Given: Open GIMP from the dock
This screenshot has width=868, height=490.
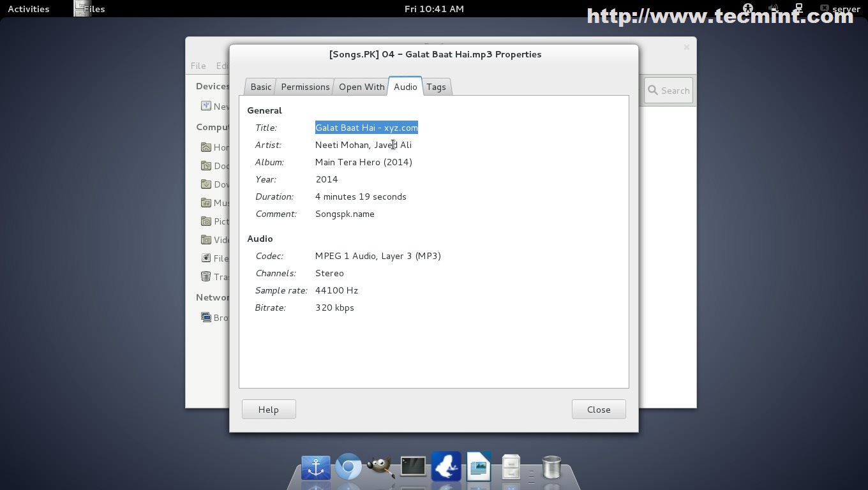Looking at the screenshot, I should [380, 468].
